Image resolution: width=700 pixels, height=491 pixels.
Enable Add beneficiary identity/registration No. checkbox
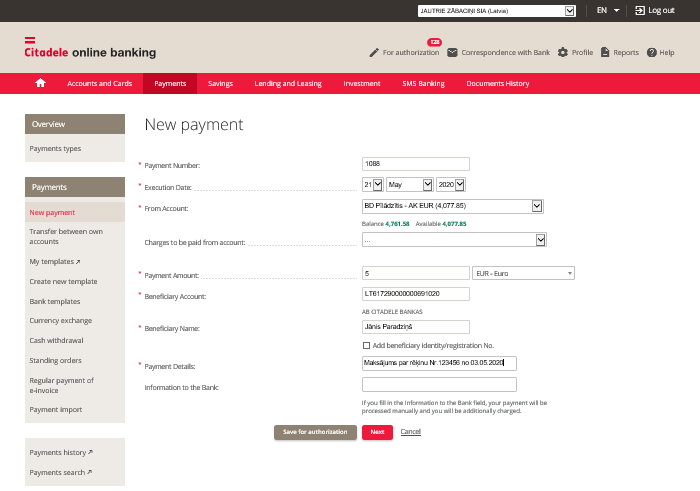click(366, 345)
